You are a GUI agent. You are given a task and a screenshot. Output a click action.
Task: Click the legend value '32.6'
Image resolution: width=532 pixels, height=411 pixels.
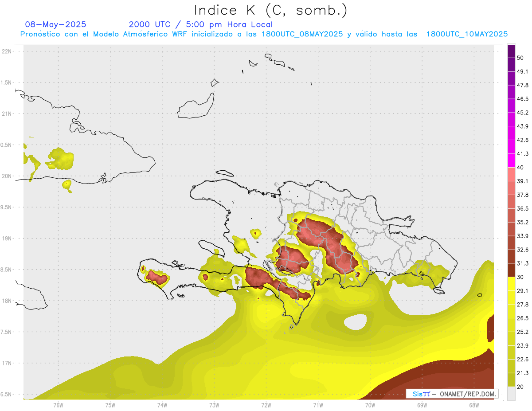[x=522, y=250]
